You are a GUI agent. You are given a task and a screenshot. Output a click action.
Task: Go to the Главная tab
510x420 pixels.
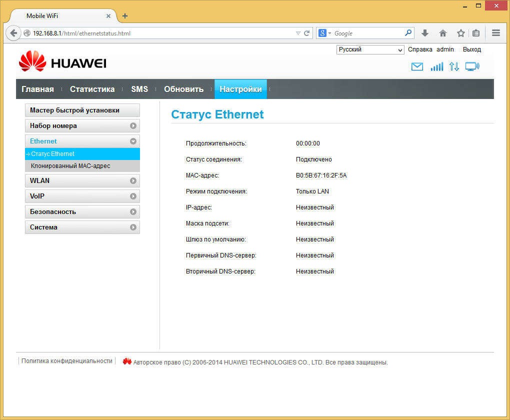click(37, 89)
